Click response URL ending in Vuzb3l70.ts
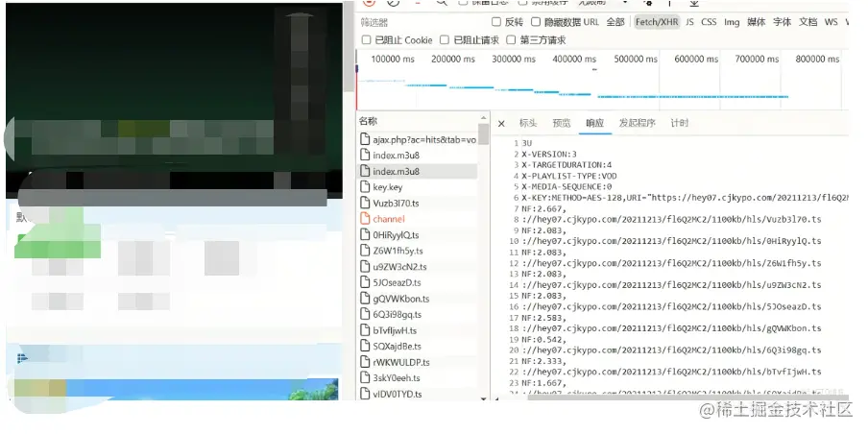The height and width of the screenshot is (434, 868). [x=671, y=219]
